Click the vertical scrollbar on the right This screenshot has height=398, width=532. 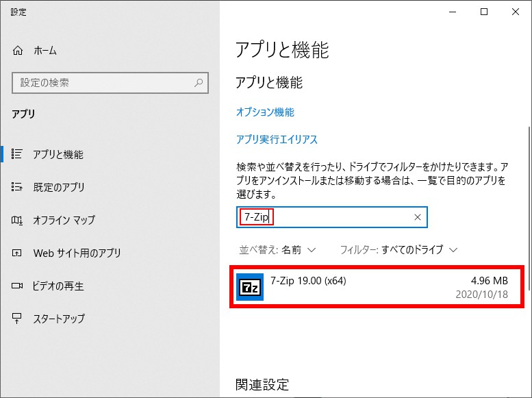pyautogui.click(x=529, y=208)
